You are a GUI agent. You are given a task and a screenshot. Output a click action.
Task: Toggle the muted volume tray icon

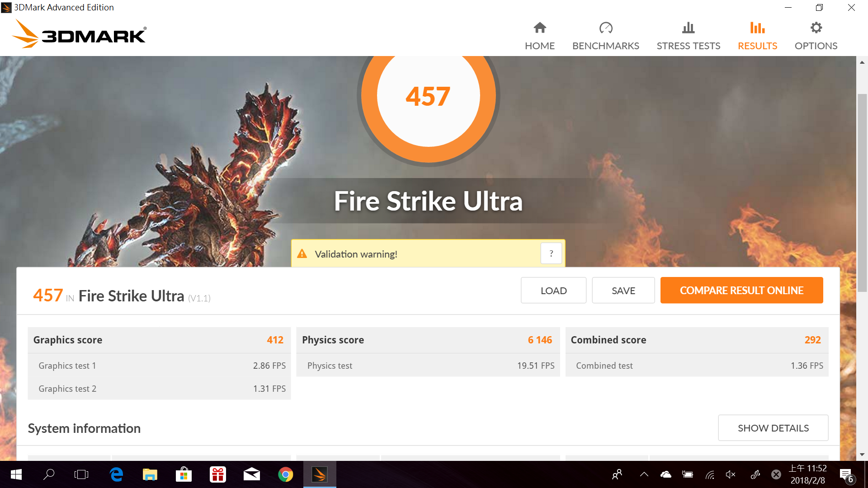click(x=731, y=474)
